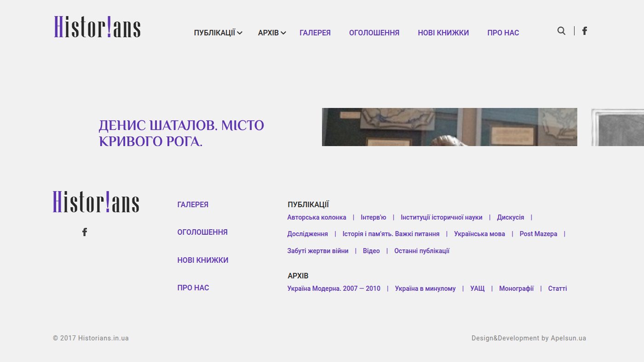Open Українська мова footer link
Image resolution: width=644 pixels, height=362 pixels.
tap(479, 234)
